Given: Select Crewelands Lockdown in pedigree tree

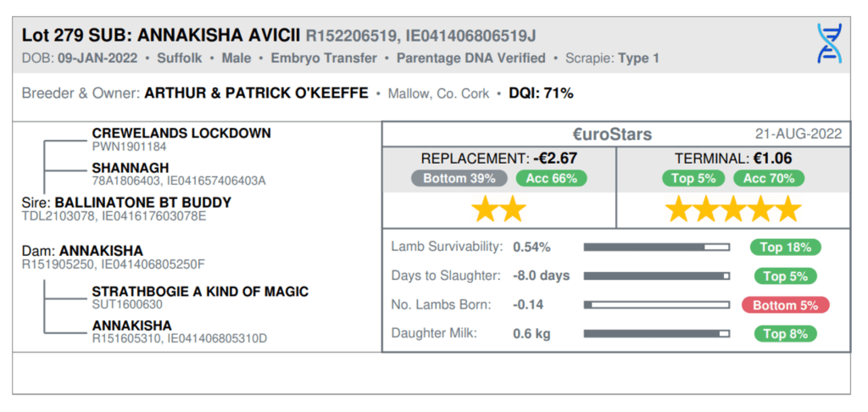Looking at the screenshot, I should 181,133.
